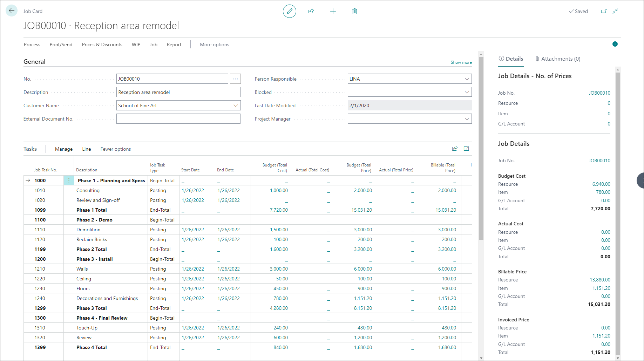Click Touch-Up end date
Screen dimensions: 644x361
tap(229, 328)
